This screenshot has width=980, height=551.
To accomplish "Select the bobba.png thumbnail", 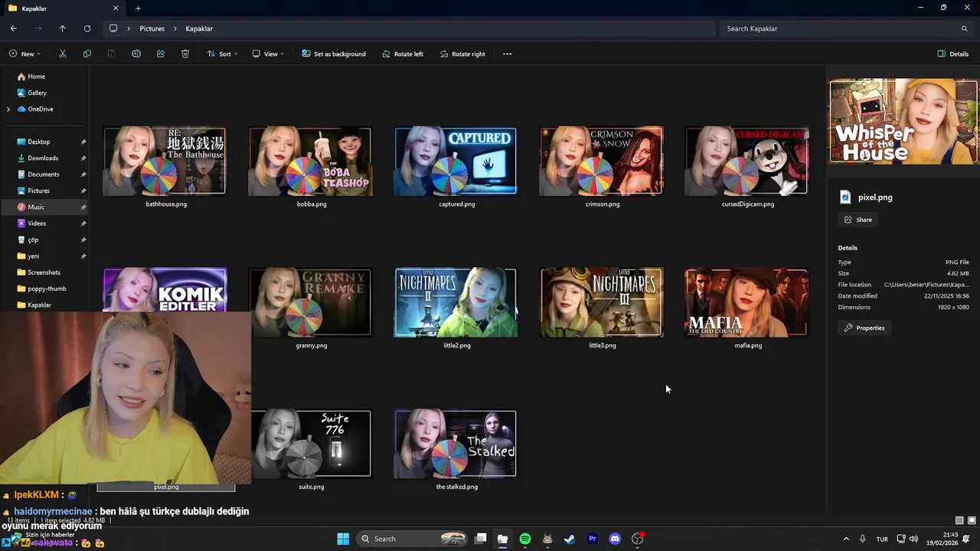I will point(310,161).
